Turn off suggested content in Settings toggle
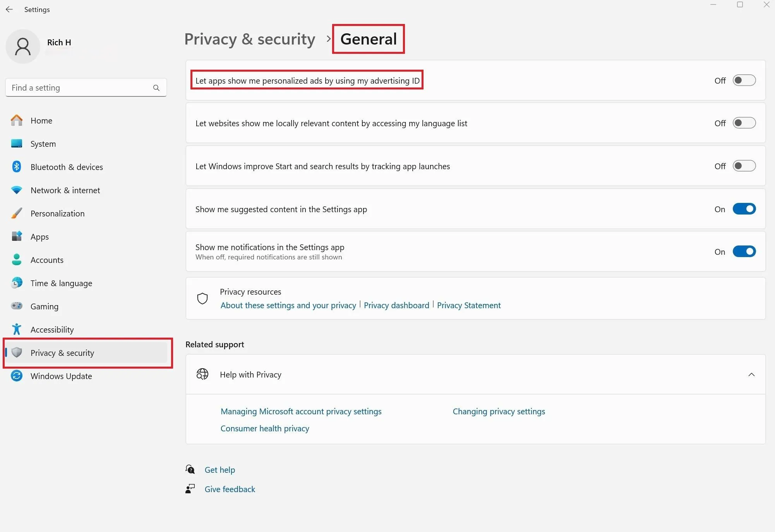This screenshot has width=775, height=532. [744, 209]
